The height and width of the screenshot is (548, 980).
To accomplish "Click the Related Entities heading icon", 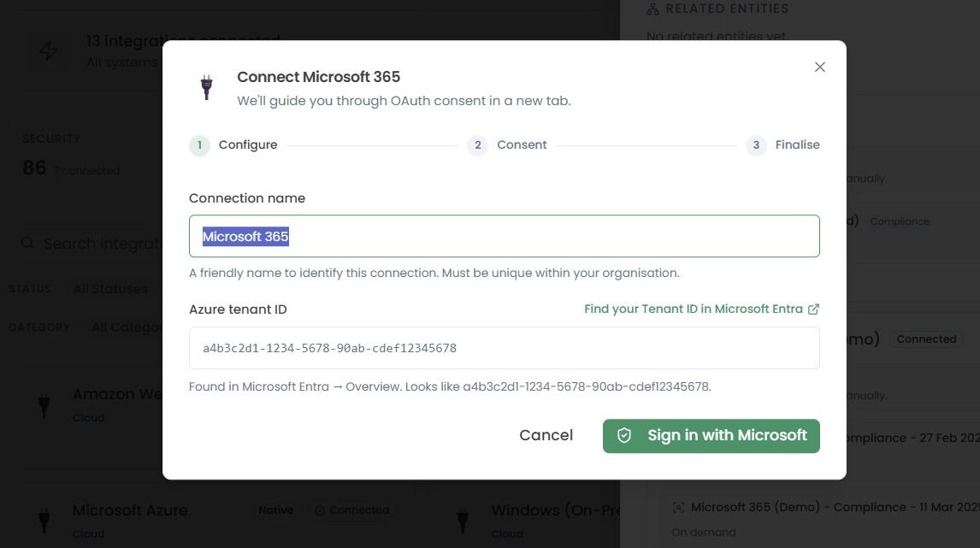I will click(x=652, y=9).
